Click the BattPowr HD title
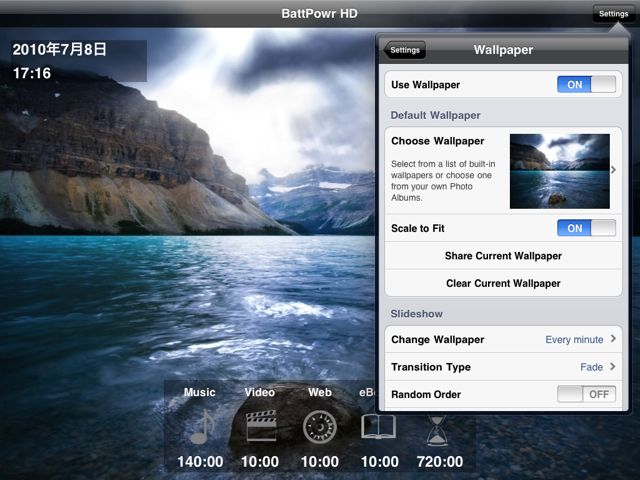640x480 pixels. point(319,13)
